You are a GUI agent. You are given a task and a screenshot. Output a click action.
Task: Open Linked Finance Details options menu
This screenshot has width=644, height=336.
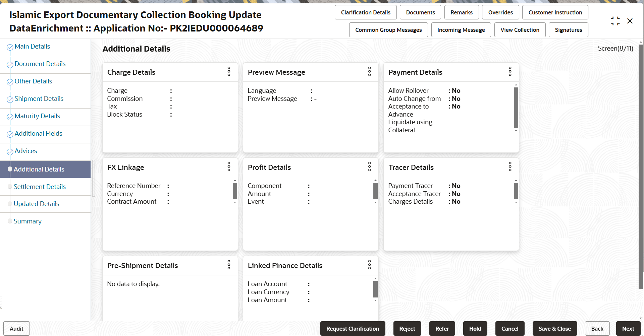(369, 265)
